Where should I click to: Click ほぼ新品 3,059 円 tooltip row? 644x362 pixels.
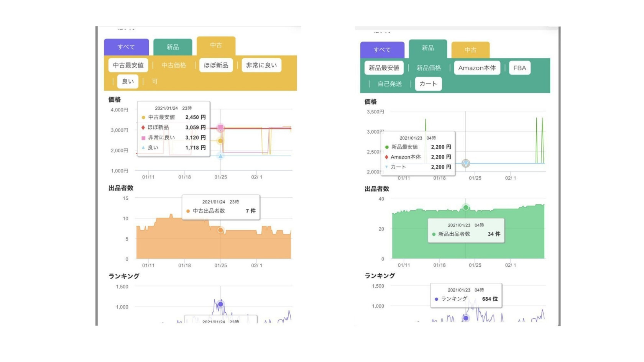pos(174,127)
